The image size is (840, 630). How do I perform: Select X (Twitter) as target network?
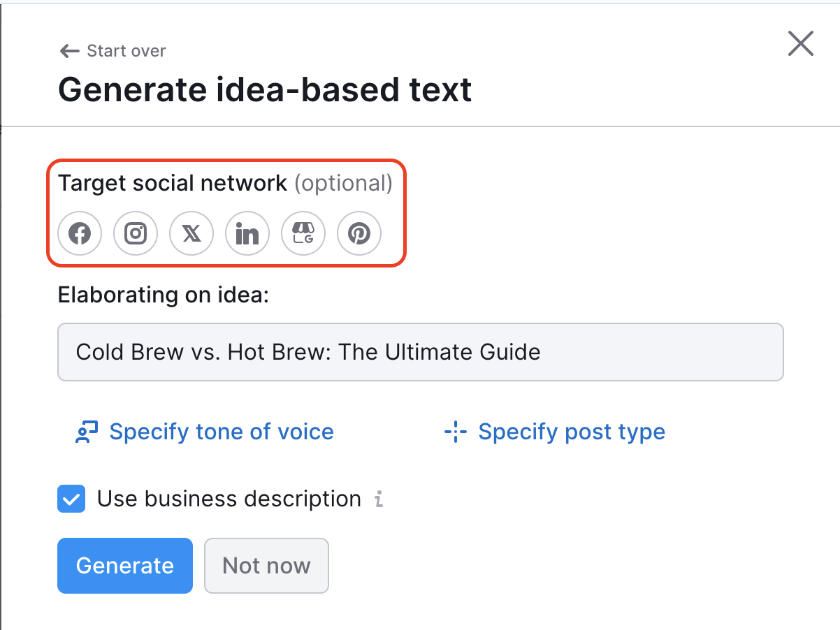(x=191, y=233)
